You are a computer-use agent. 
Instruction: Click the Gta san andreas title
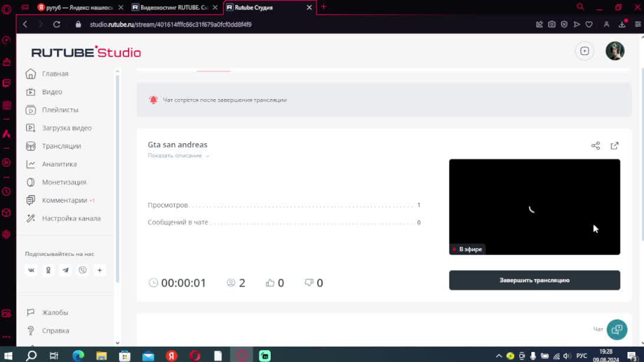pos(178,144)
